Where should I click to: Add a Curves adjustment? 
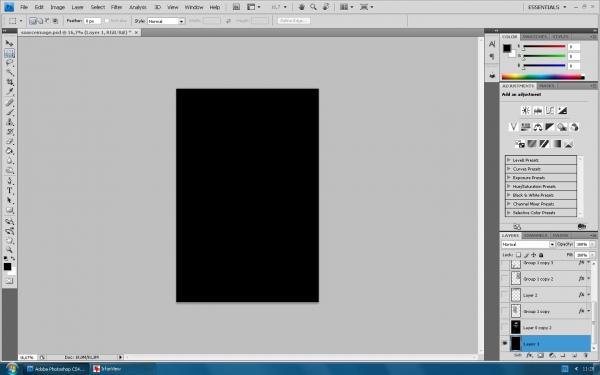550,111
